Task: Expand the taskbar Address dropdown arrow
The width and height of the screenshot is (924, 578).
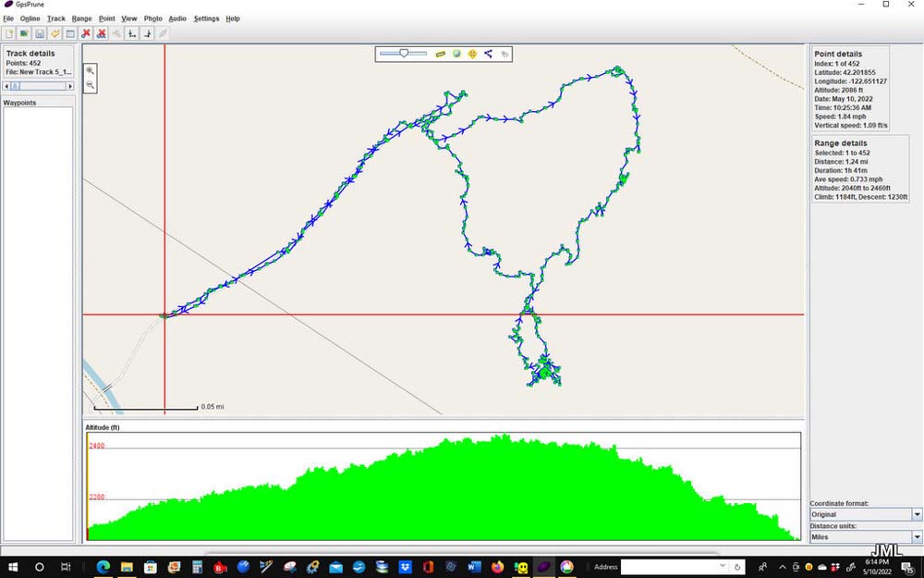Action: 723,566
